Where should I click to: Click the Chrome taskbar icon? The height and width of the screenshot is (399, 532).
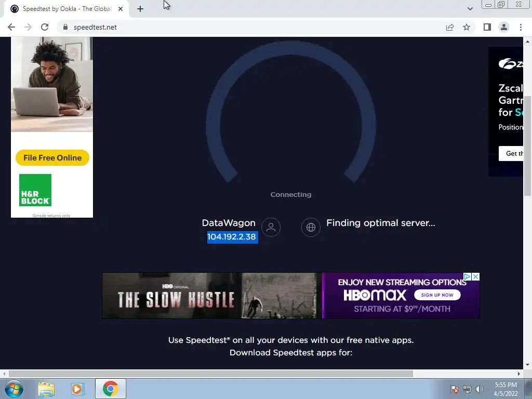[x=110, y=389]
